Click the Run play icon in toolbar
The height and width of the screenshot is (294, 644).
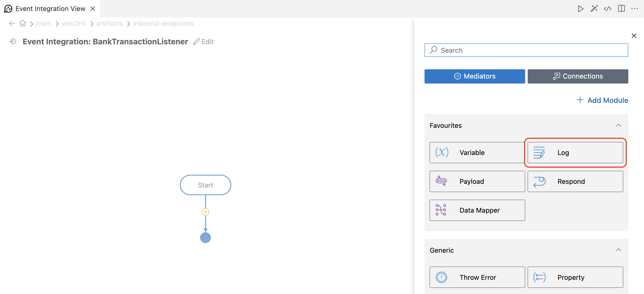[581, 9]
